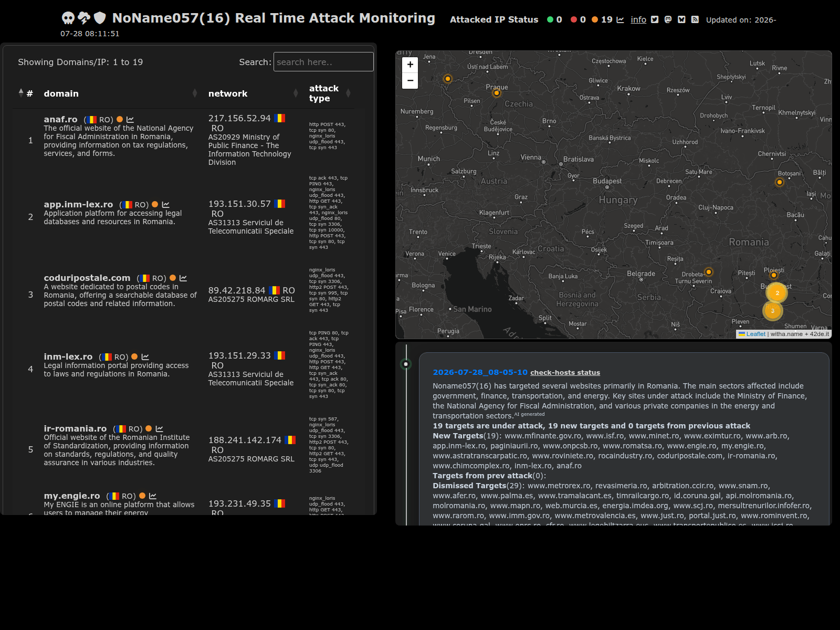Zoom out on the map
Image resolution: width=840 pixels, height=630 pixels.
tap(410, 81)
